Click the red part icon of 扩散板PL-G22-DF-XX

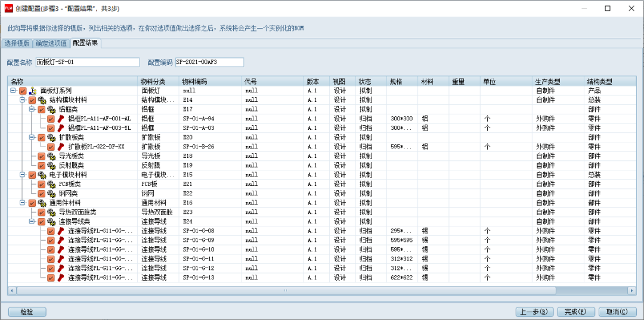tap(61, 147)
